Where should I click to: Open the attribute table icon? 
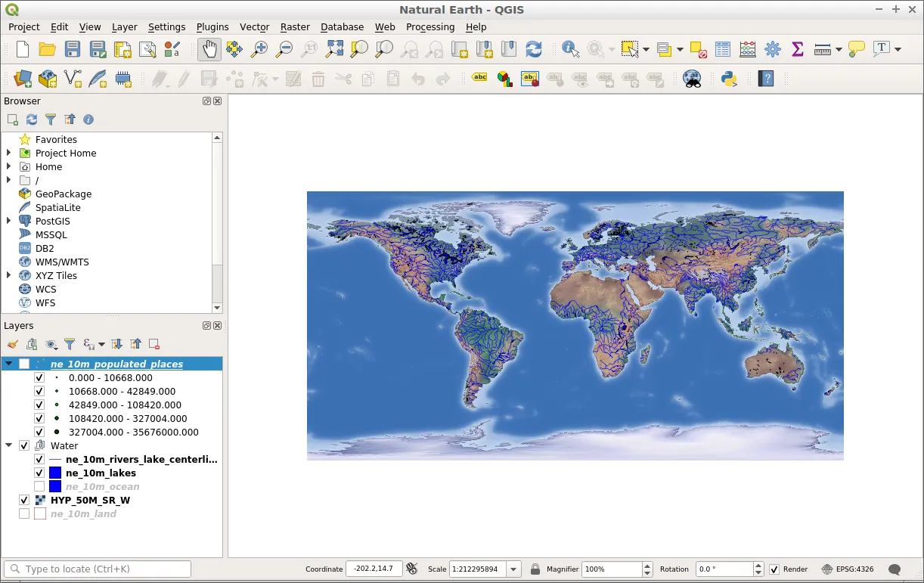pos(723,50)
